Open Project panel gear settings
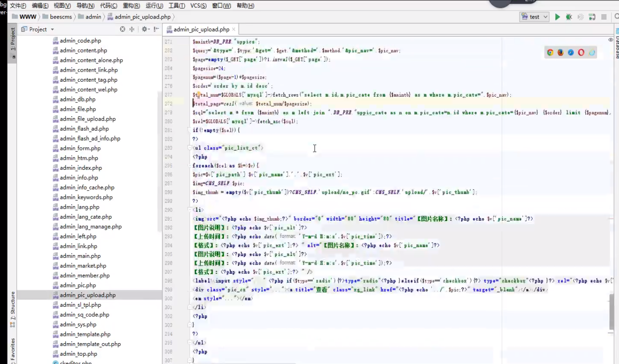Image resolution: width=619 pixels, height=364 pixels. (145, 29)
